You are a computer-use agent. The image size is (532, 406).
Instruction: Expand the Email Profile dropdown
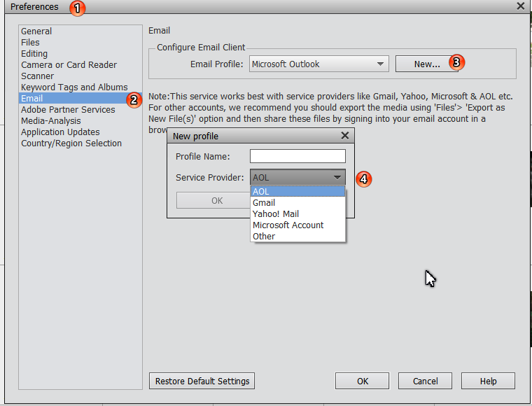click(319, 64)
